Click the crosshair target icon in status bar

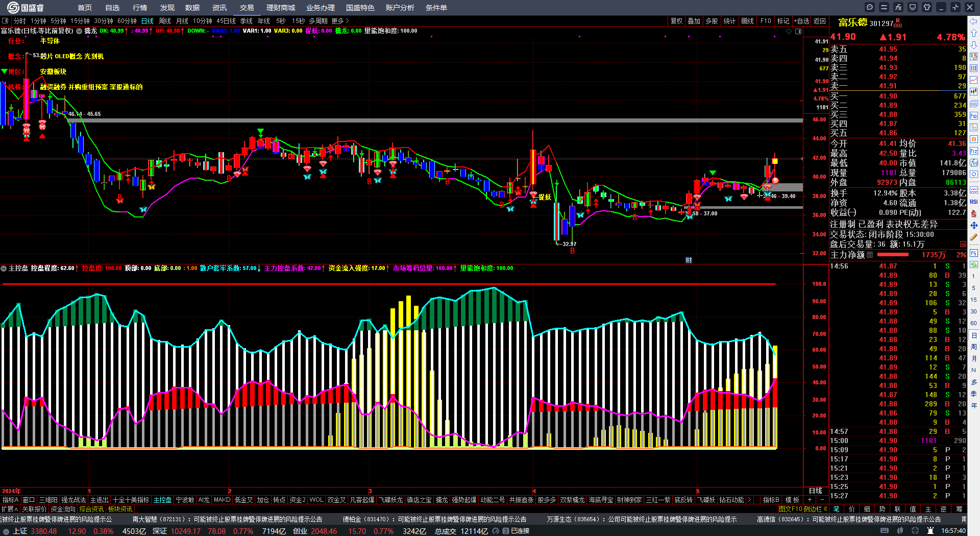915,531
